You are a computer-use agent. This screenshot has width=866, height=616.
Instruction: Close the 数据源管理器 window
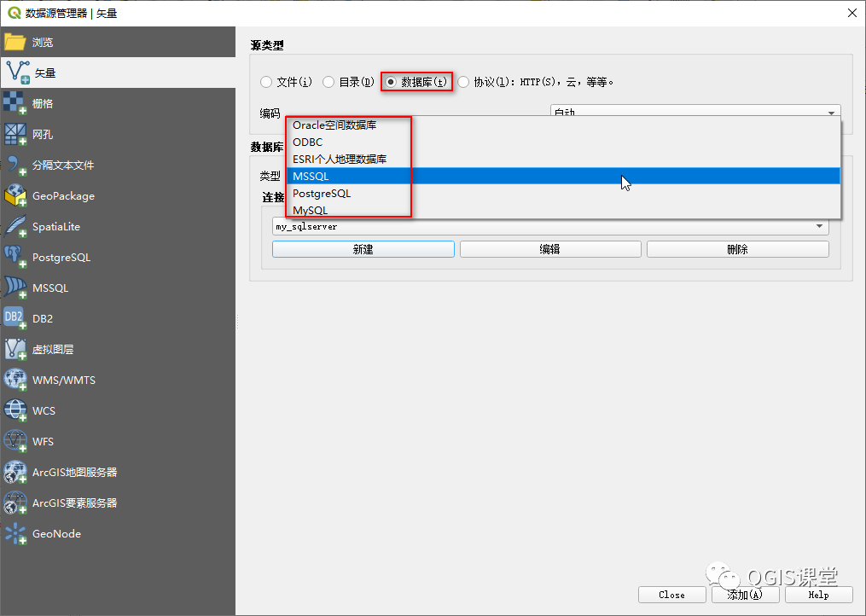pyautogui.click(x=852, y=13)
